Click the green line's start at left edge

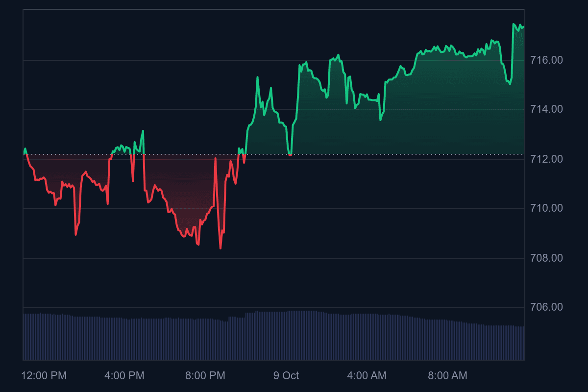[25, 149]
